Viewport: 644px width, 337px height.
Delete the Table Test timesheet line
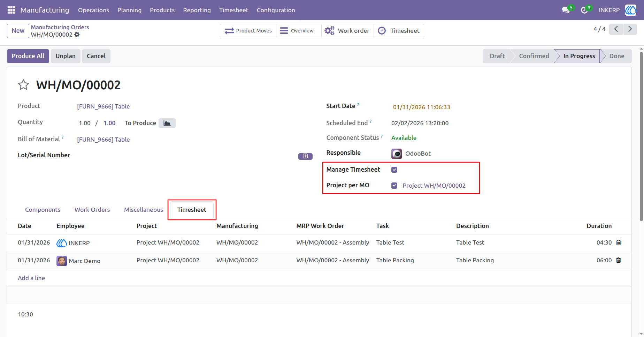coord(619,242)
